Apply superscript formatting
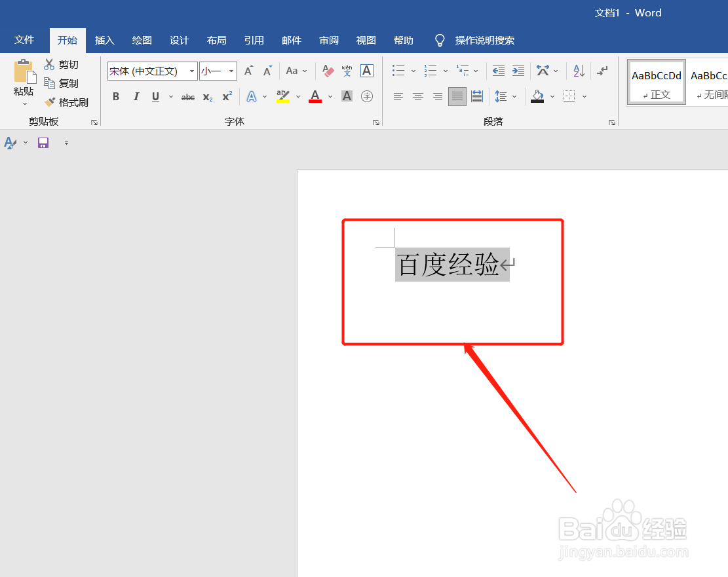 (x=227, y=96)
